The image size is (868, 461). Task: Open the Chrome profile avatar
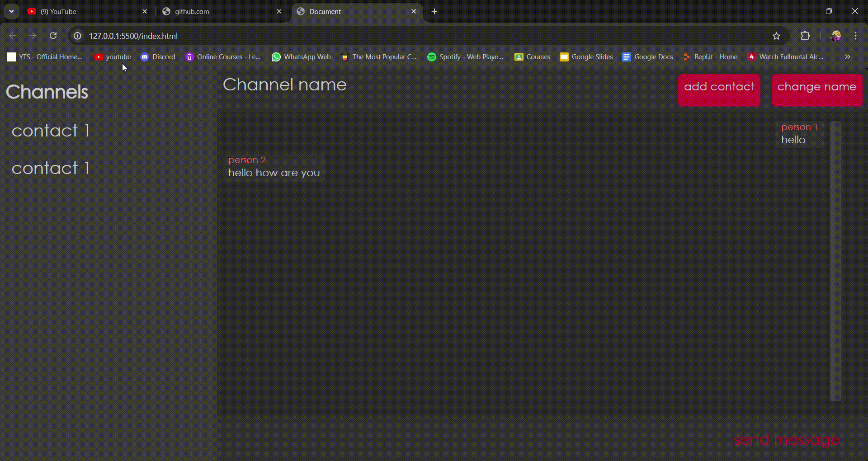(x=836, y=36)
